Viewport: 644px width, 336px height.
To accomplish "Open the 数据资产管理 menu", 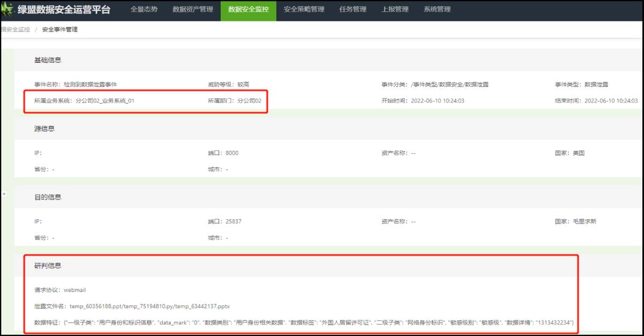I will point(193,10).
